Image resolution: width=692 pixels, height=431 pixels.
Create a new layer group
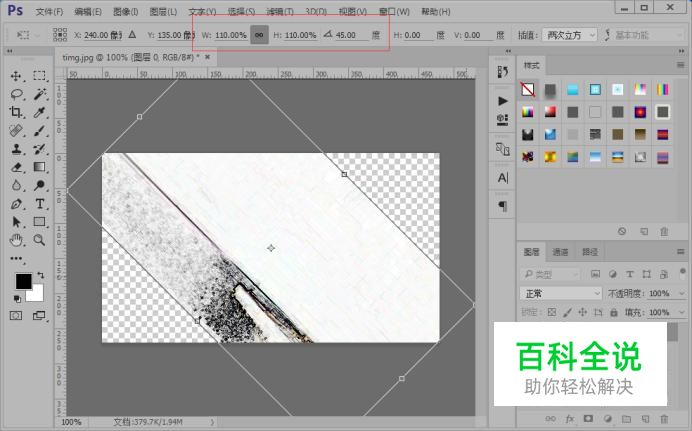click(626, 419)
